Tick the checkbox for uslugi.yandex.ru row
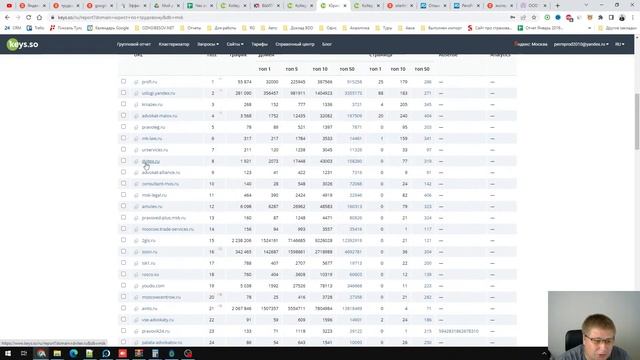Image resolution: width=640 pixels, height=360 pixels. (x=123, y=93)
